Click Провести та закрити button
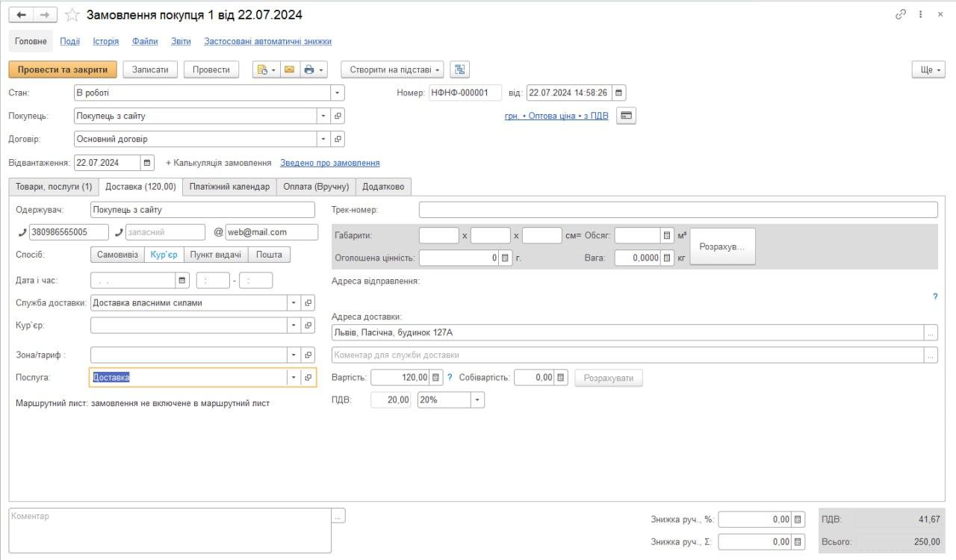Viewport: 956px width, 560px height. (x=63, y=69)
